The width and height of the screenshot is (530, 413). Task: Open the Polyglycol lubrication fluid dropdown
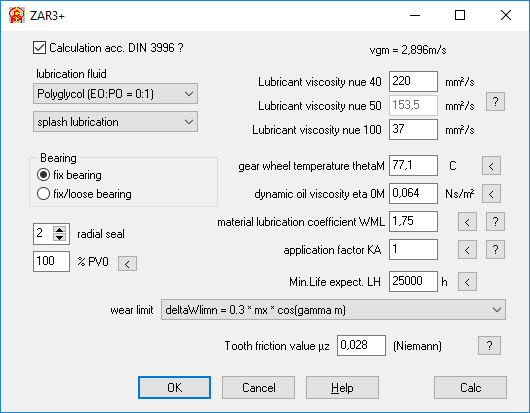[115, 94]
